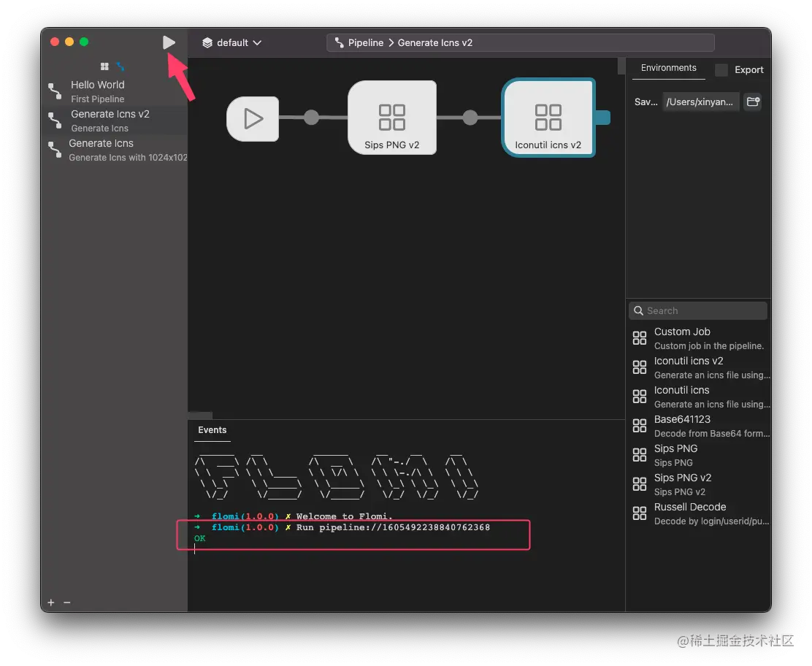Focus the job Search field

pos(698,311)
